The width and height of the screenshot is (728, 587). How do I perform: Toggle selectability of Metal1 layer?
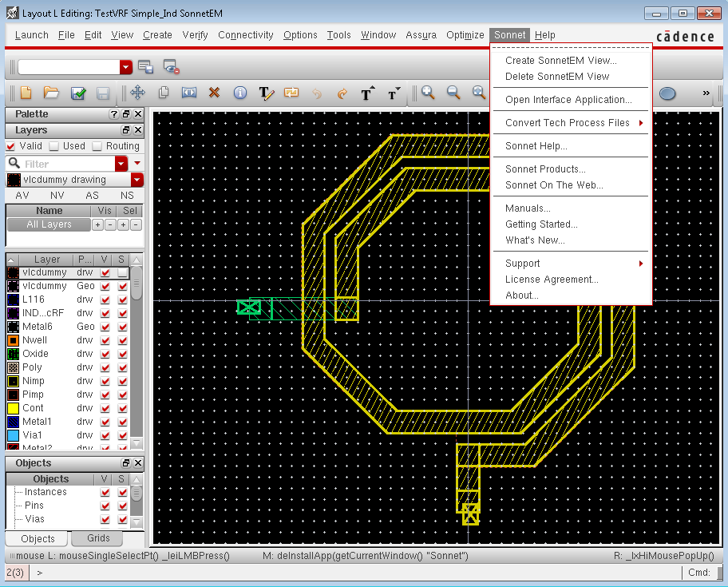point(123,422)
